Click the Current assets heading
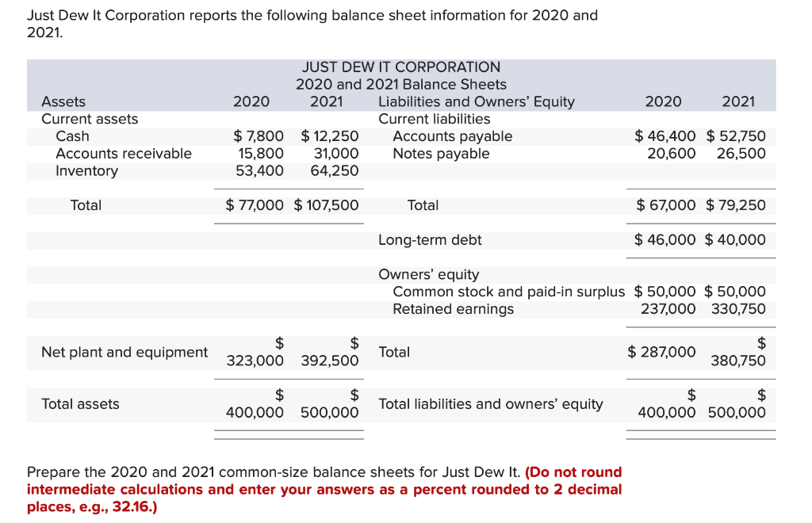812x523 pixels. click(90, 119)
